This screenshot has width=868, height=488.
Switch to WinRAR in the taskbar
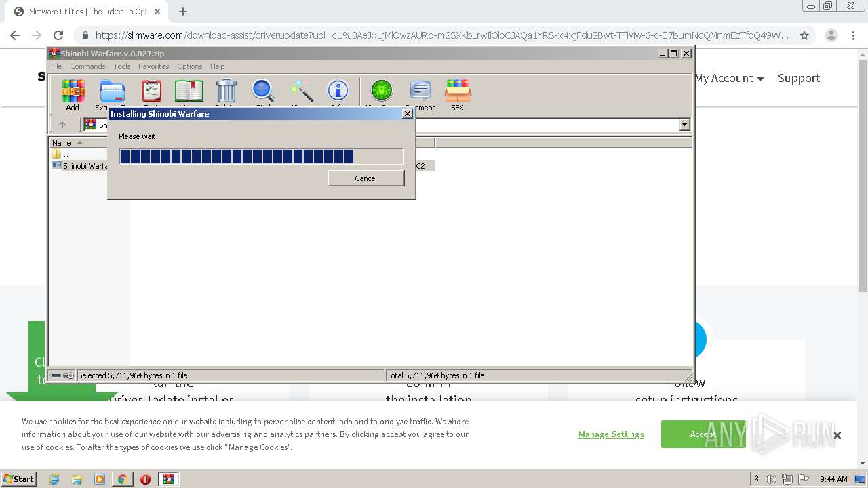pos(169,479)
